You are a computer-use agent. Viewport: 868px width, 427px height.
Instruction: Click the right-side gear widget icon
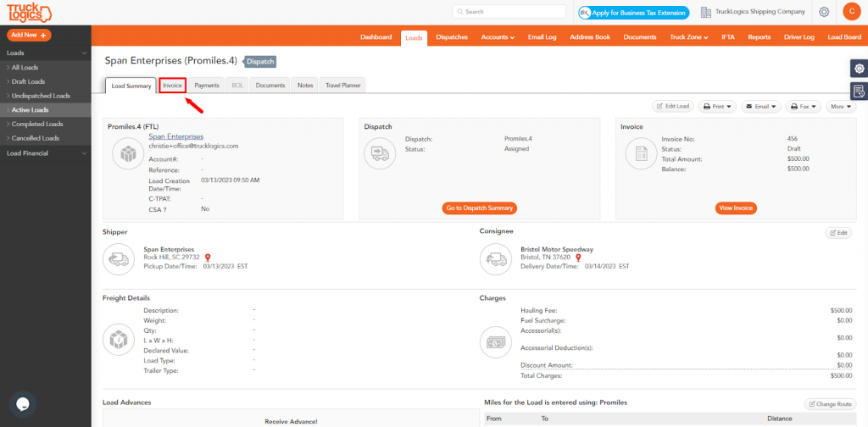(x=860, y=69)
